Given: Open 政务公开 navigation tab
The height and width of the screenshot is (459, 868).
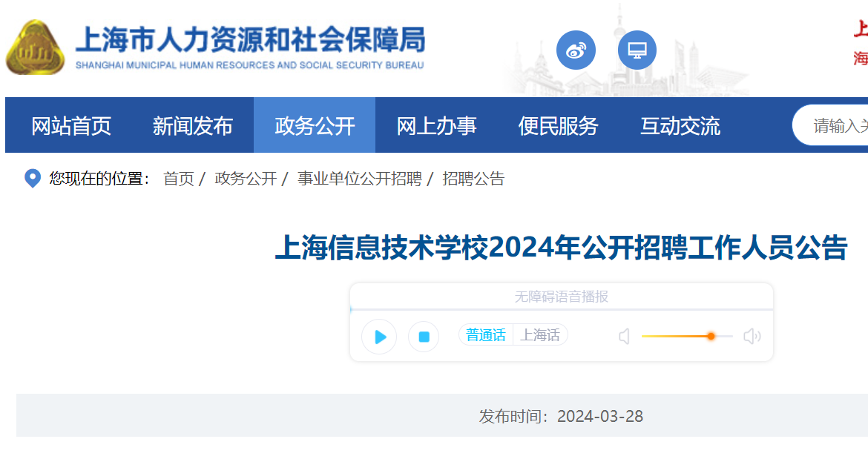Looking at the screenshot, I should click(x=315, y=126).
